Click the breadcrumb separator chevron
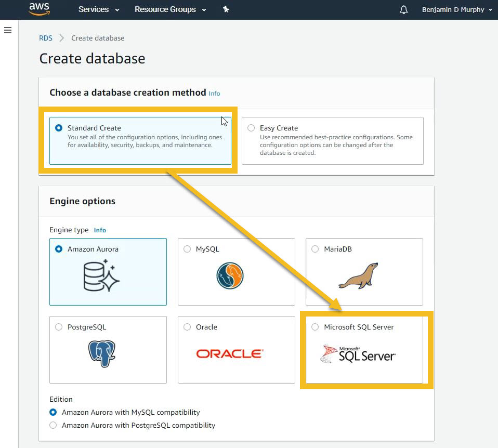Image resolution: width=498 pixels, height=448 pixels. coord(62,38)
